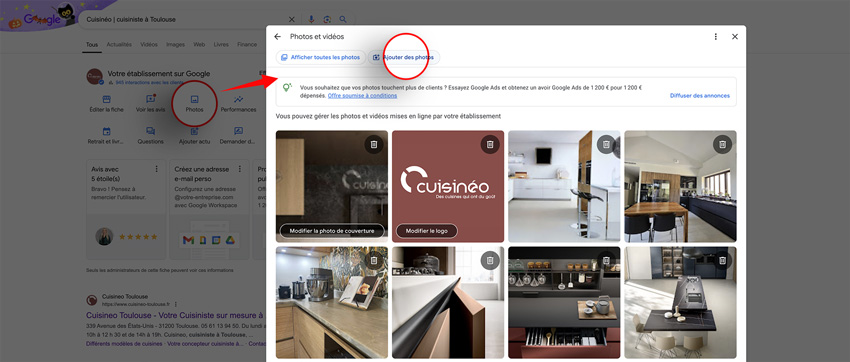Open Photos shortcut in business panel
The height and width of the screenshot is (362, 850).
[x=194, y=104]
